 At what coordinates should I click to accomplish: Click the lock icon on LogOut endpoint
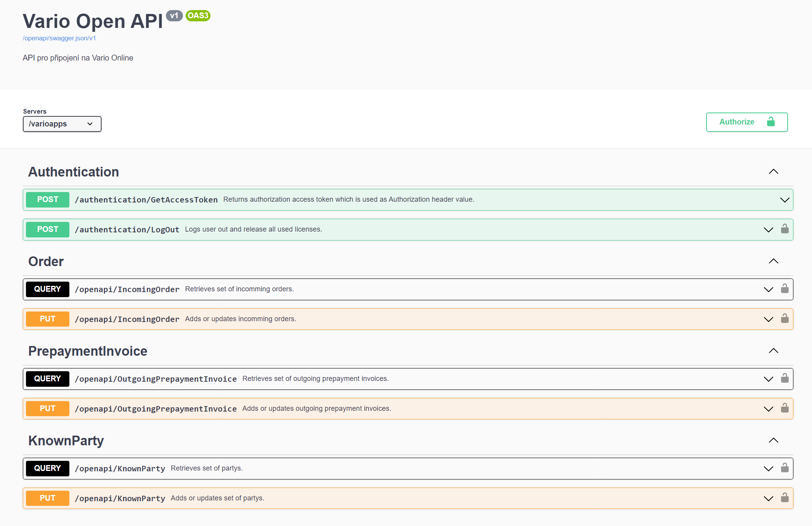[784, 229]
